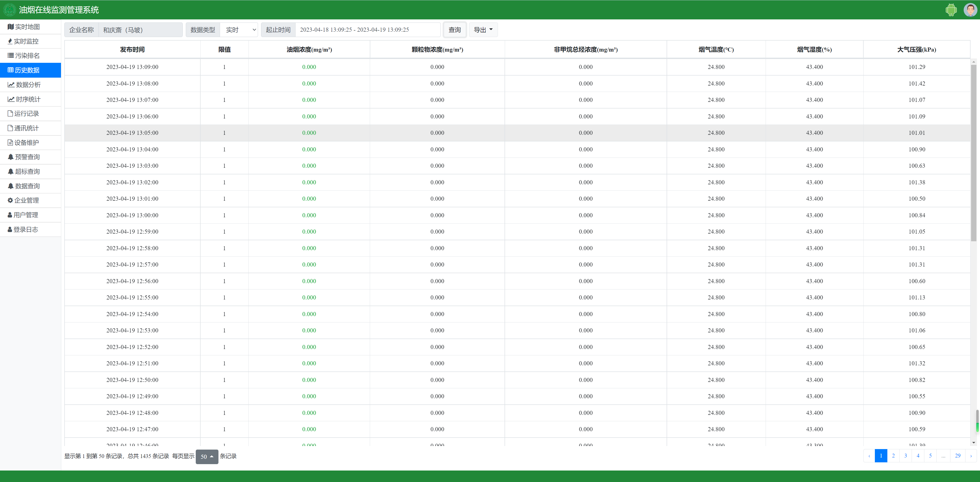
Task: Open the user avatar profile icon
Action: [970, 10]
